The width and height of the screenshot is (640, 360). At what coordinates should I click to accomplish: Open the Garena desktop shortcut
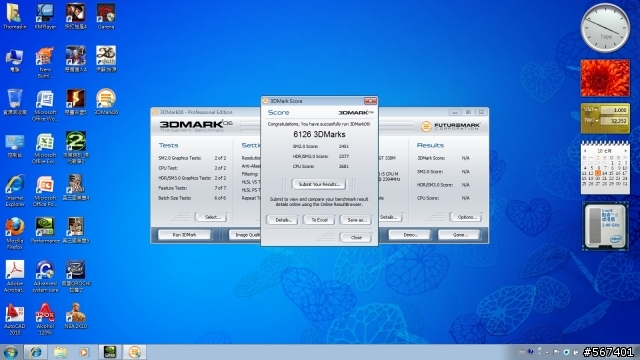pos(106,16)
